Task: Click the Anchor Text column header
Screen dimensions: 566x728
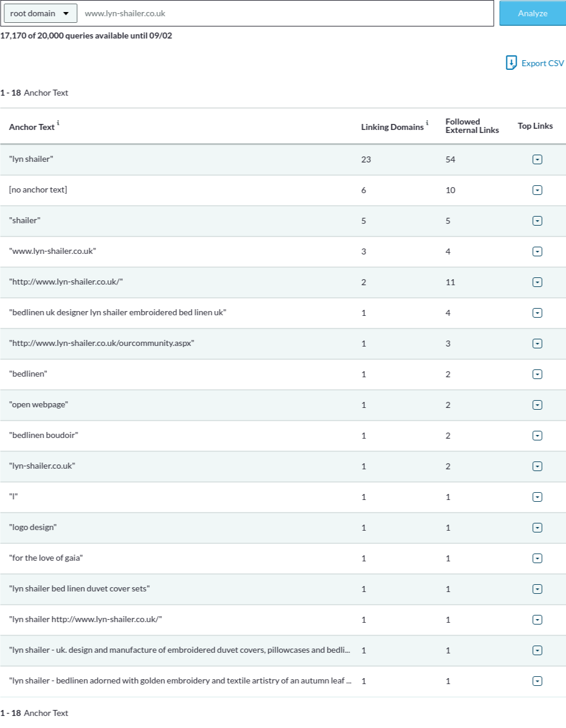Action: click(31, 127)
